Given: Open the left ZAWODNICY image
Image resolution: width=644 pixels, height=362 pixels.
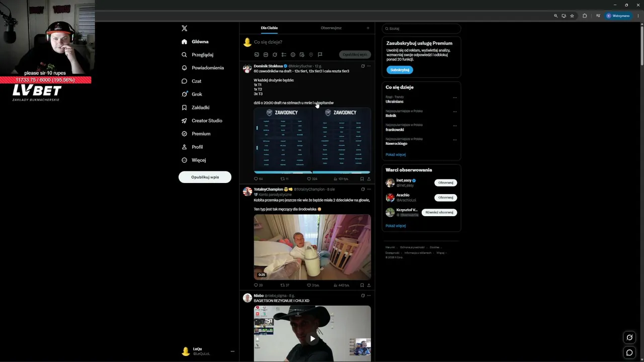Looking at the screenshot, I should click(x=283, y=140).
